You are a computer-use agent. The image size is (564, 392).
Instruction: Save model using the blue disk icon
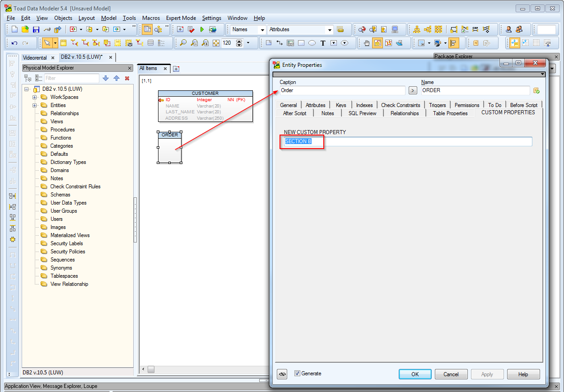pyautogui.click(x=36, y=29)
